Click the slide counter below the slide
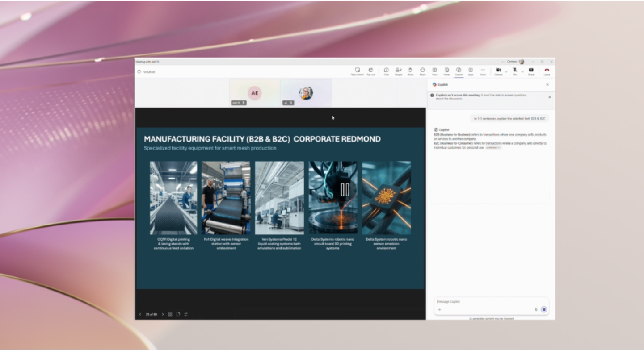 (151, 314)
